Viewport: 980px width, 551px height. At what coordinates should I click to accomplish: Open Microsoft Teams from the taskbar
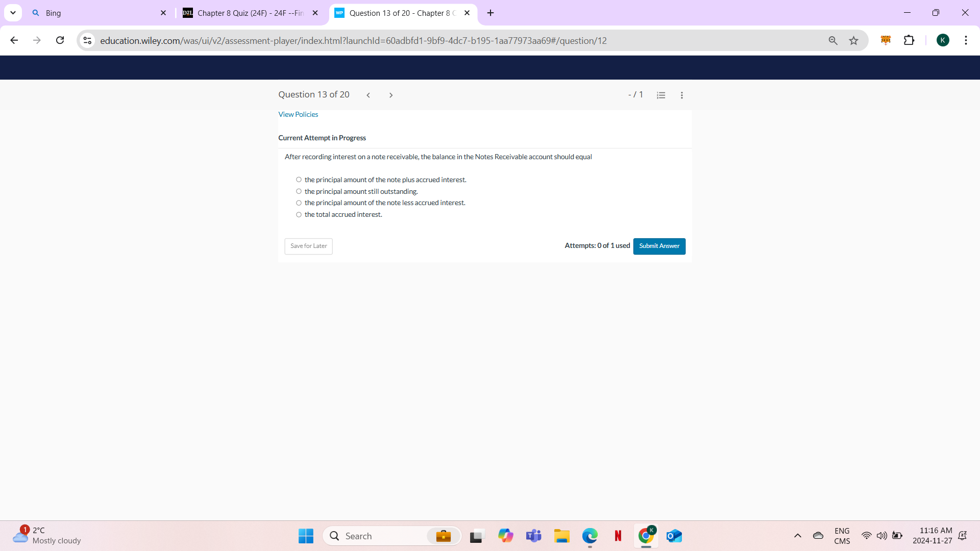(533, 536)
